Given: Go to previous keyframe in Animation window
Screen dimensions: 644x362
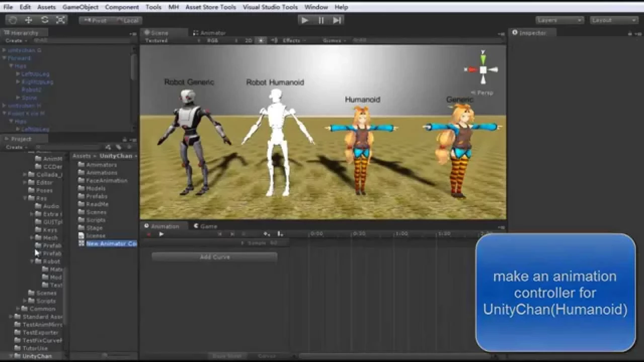Looking at the screenshot, I should click(220, 234).
